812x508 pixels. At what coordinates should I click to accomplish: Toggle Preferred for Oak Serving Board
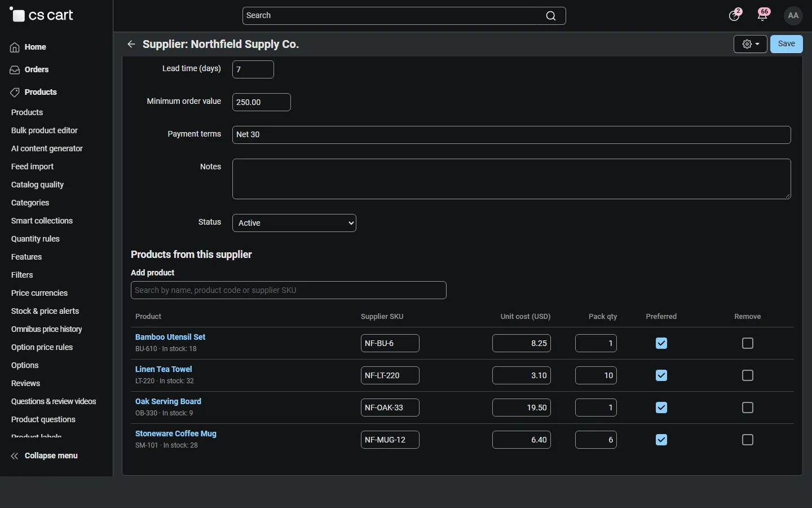661,408
